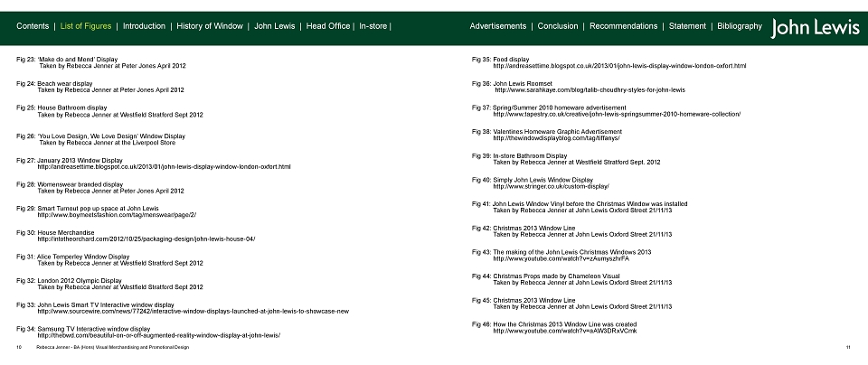Select 'Fig 43: The making of' title
The height and width of the screenshot is (365, 868).
click(561, 252)
